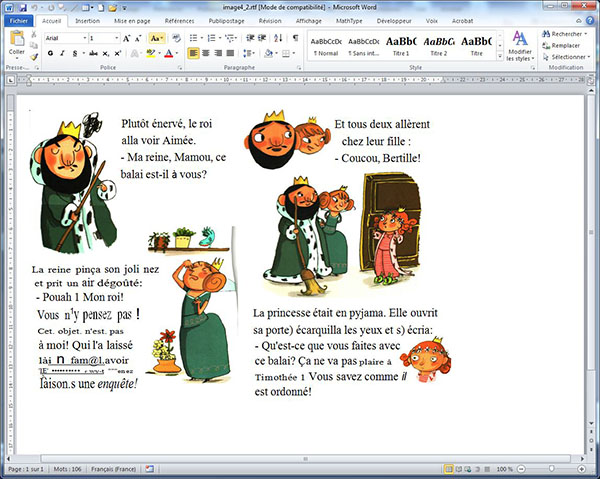This screenshot has width=600, height=479.
Task: Toggle bold formatting in Police group
Action: 49,53
